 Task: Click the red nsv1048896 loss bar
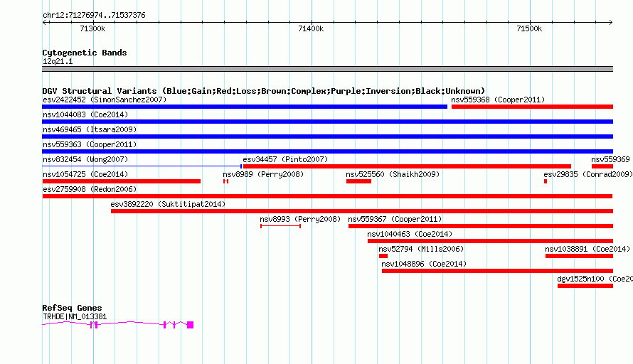click(497, 271)
